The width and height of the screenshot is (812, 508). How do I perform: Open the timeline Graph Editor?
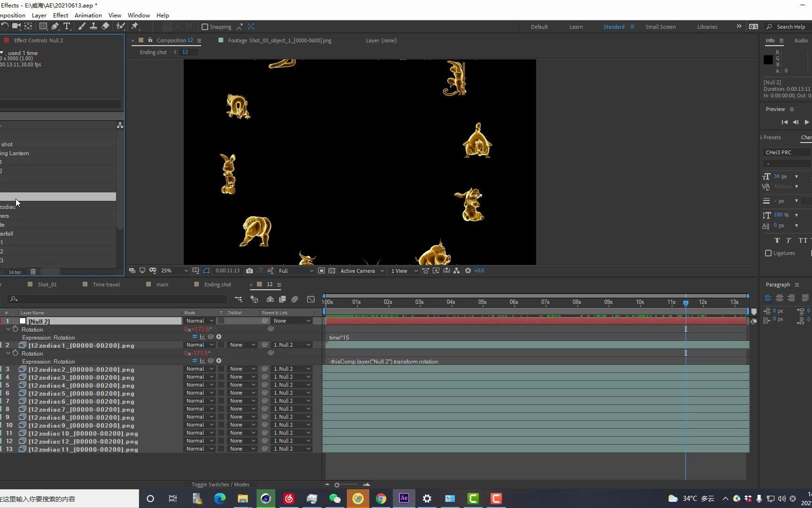pos(311,299)
